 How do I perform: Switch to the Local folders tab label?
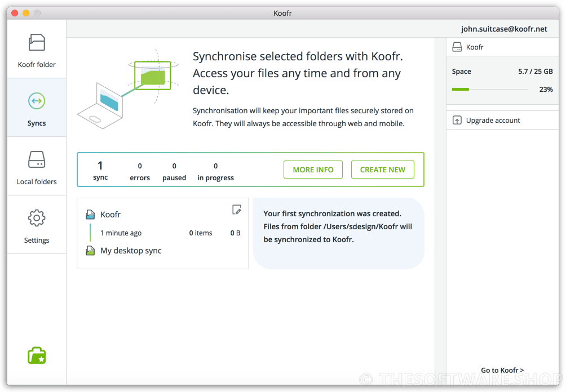[x=37, y=182]
